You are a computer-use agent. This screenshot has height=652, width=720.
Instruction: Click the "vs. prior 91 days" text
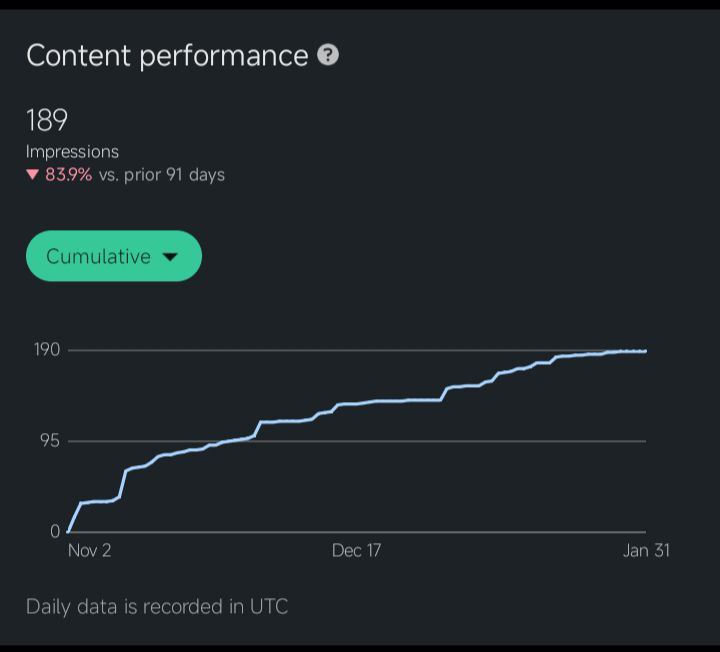point(161,175)
